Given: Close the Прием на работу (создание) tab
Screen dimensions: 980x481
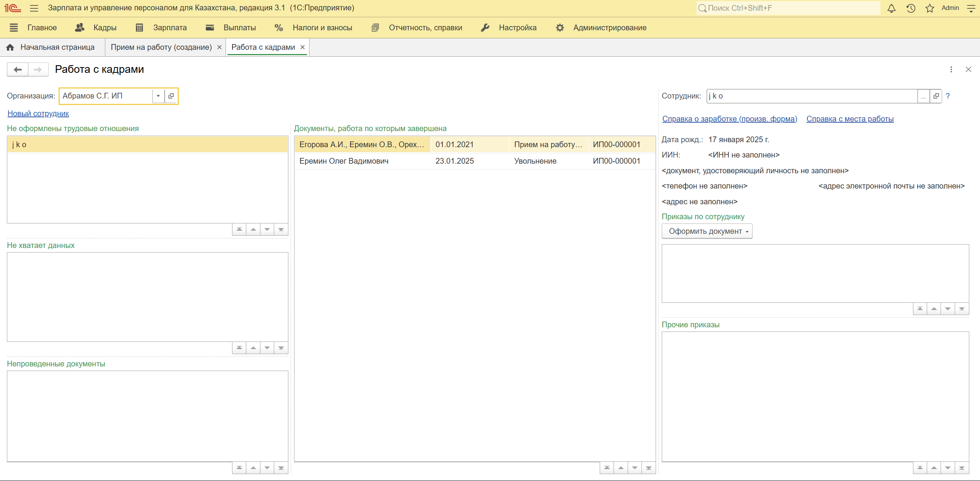Looking at the screenshot, I should tap(219, 47).
